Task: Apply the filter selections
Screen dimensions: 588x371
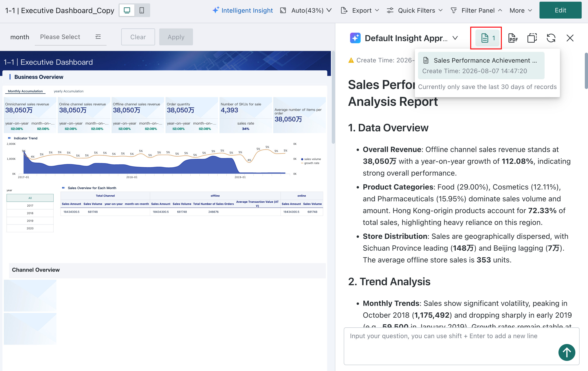Action: (x=176, y=37)
